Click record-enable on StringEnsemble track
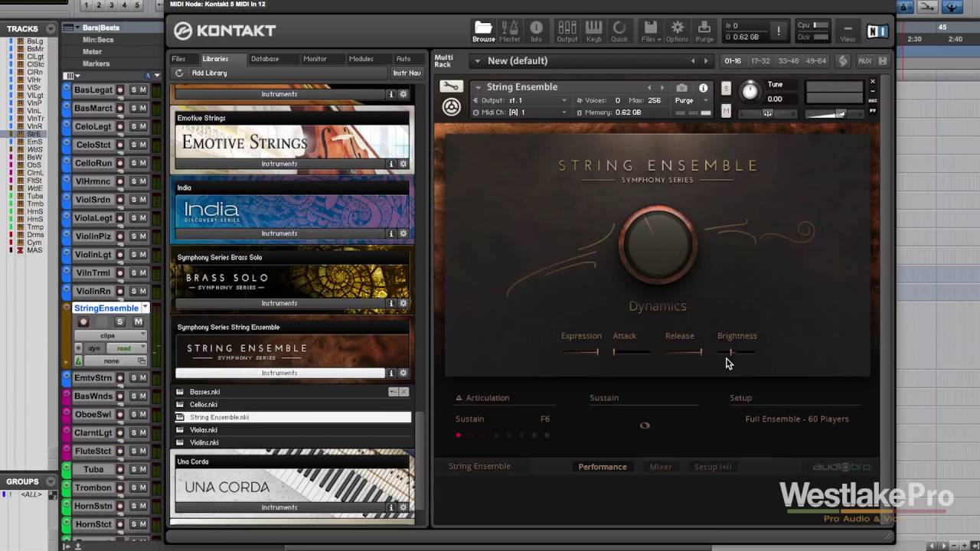980x551 pixels. pyautogui.click(x=83, y=321)
